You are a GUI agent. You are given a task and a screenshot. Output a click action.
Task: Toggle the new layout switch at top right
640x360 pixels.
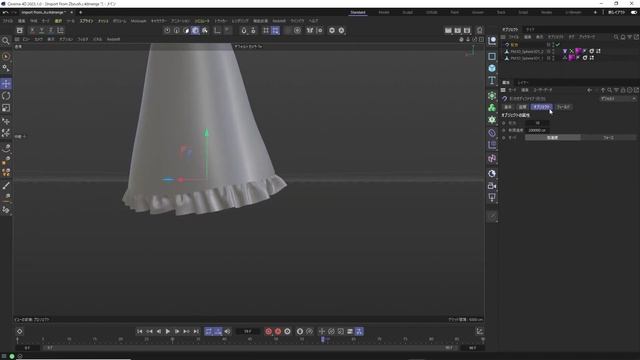[x=634, y=13]
